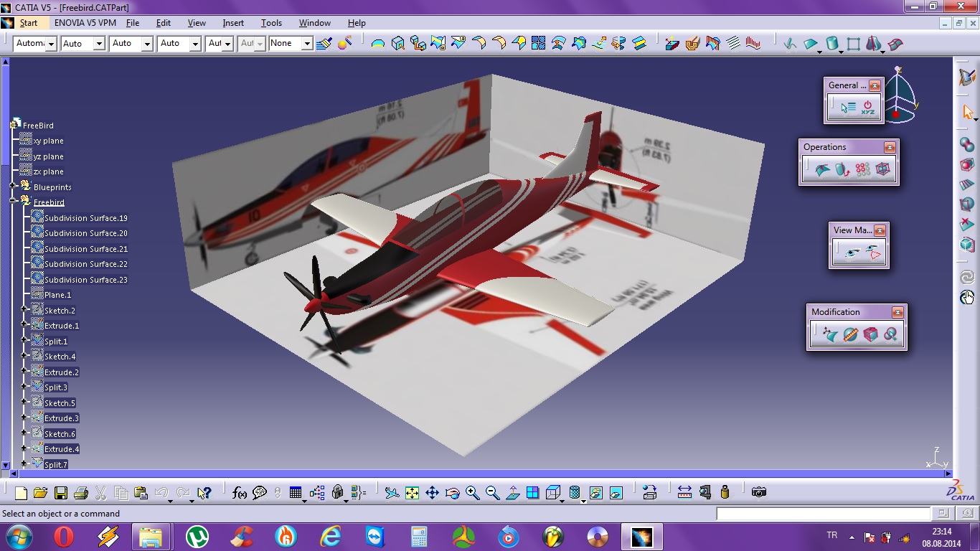
Task: Open the File menu
Action: tap(133, 23)
